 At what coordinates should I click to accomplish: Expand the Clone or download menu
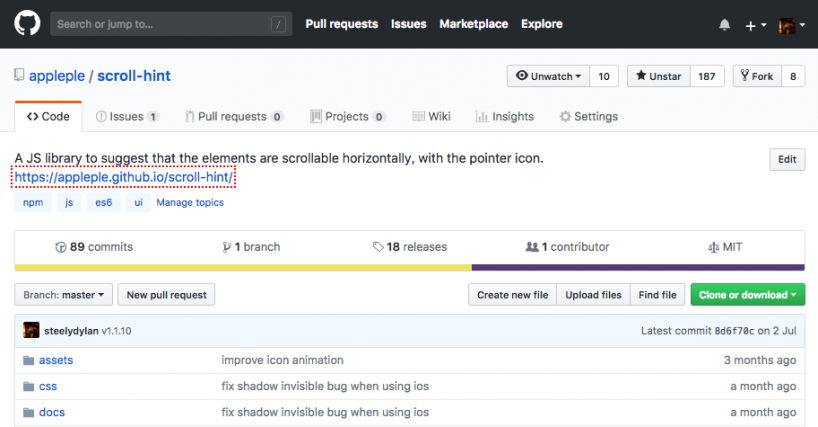click(747, 295)
